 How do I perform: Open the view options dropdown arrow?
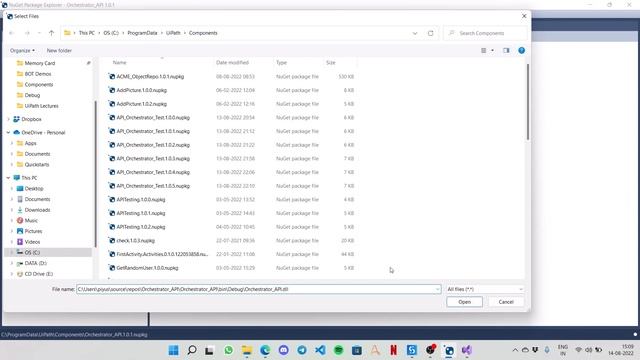point(492,51)
